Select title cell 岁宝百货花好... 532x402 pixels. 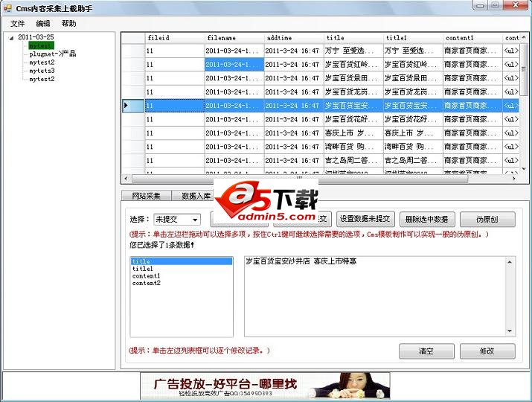pyautogui.click(x=353, y=119)
